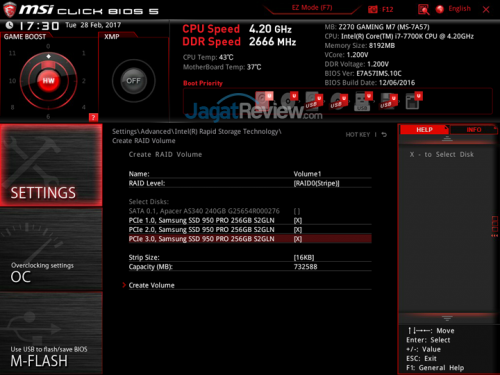Viewport: 500px width, 375px height.
Task: Select the PCIe 3.0 Samsung SSD 950 PRO row
Action: [250, 239]
